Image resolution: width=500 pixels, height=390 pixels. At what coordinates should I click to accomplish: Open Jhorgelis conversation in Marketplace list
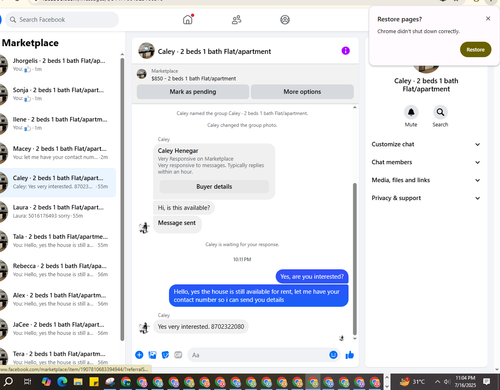[x=58, y=65]
